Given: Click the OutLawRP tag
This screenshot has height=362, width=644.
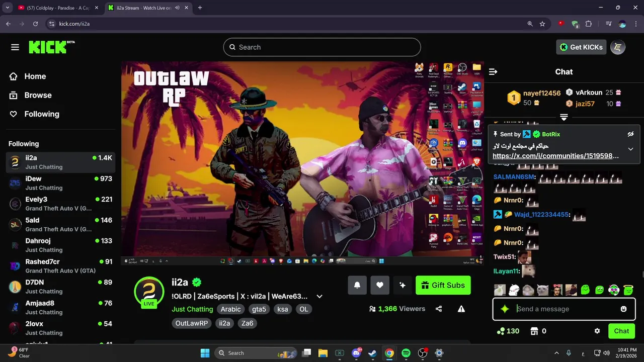Looking at the screenshot, I should pyautogui.click(x=192, y=323).
